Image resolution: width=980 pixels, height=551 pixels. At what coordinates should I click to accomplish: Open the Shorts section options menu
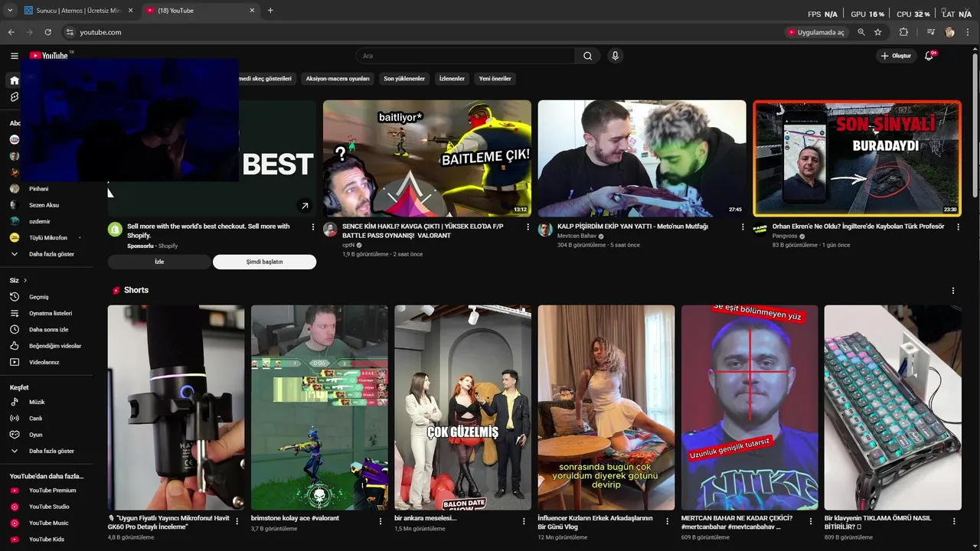953,291
